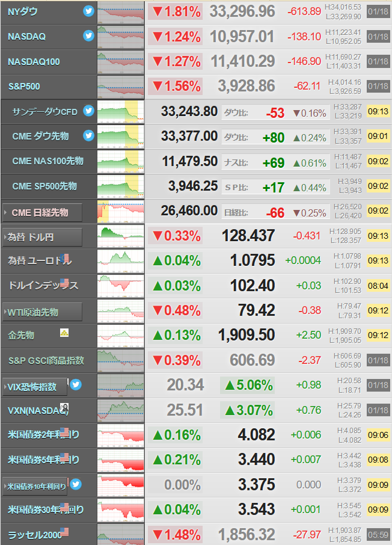The width and height of the screenshot is (392, 545).
Task: Open the NASDAQ mini chart
Action: 121,37
